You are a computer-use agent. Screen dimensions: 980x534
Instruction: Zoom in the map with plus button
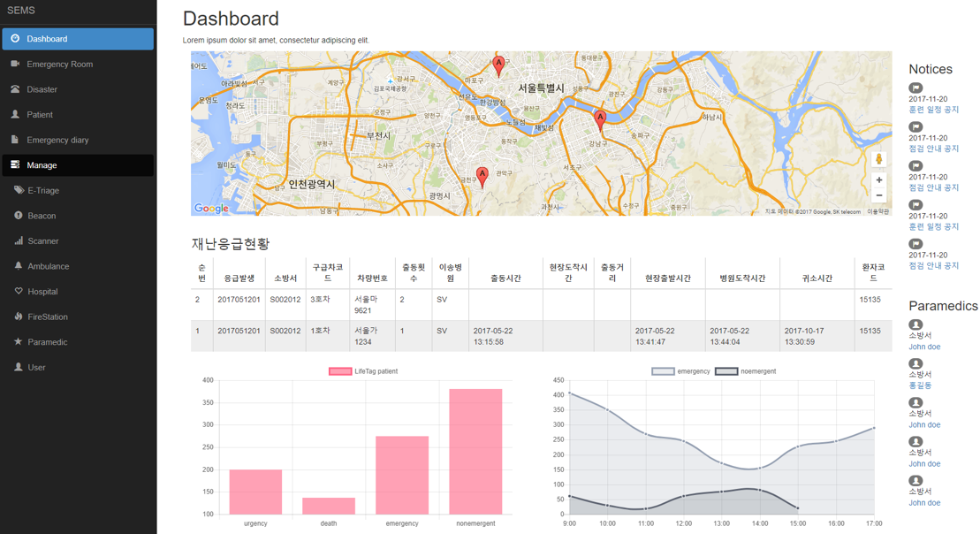tap(878, 180)
